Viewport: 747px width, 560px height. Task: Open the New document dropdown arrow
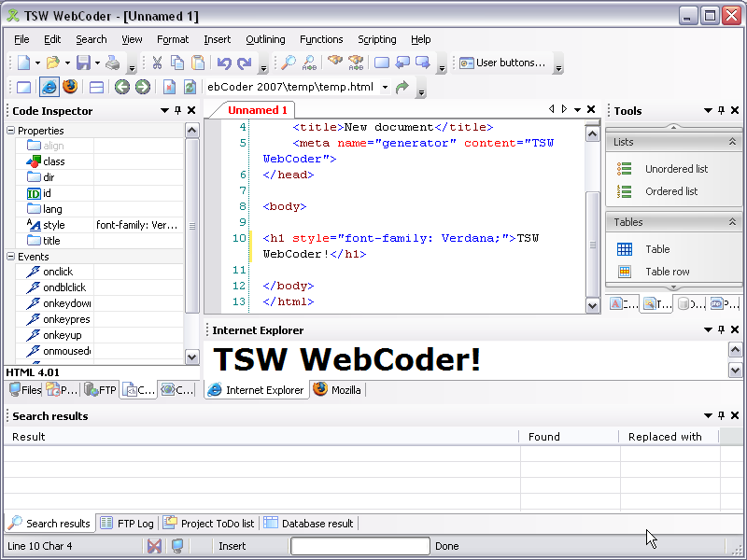click(x=37, y=63)
